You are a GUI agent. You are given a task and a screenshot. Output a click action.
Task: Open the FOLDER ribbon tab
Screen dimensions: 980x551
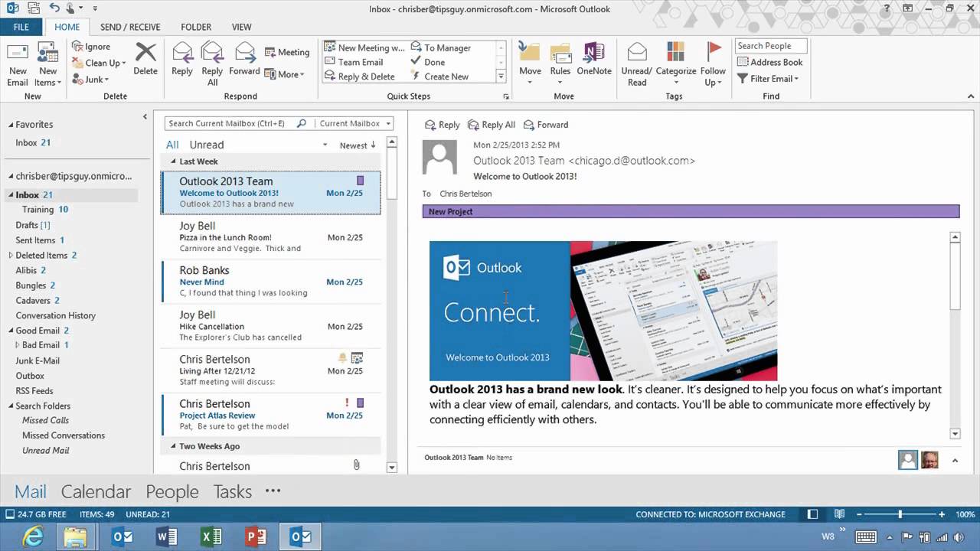pos(196,27)
